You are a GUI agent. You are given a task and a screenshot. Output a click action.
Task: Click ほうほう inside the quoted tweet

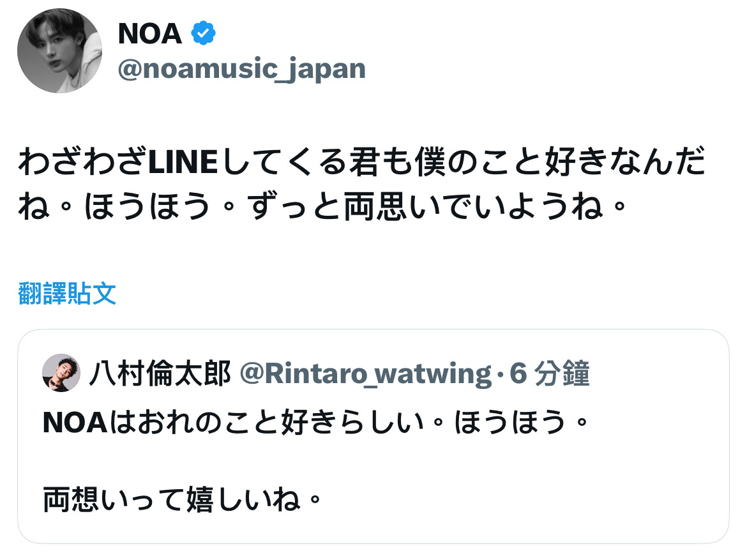[511, 422]
